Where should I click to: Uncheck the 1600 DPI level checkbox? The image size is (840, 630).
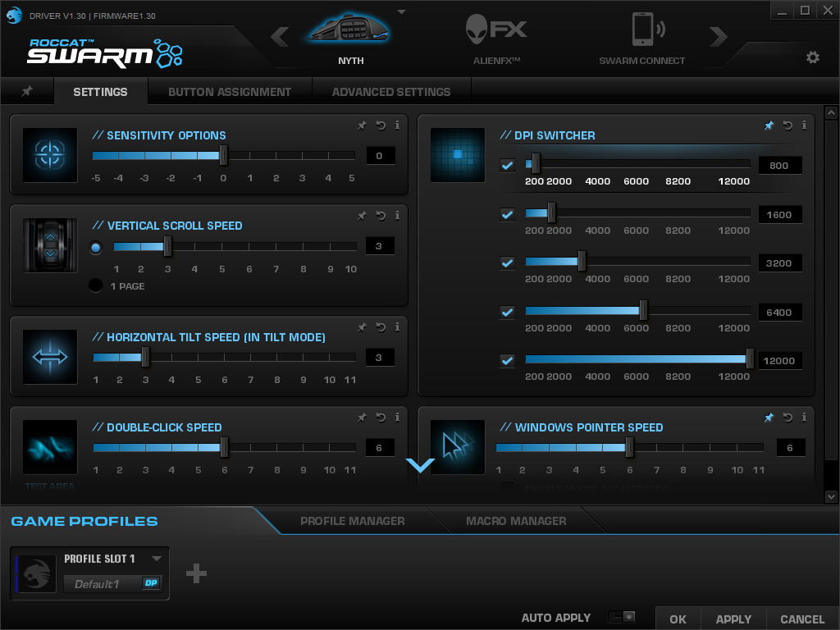(x=507, y=214)
